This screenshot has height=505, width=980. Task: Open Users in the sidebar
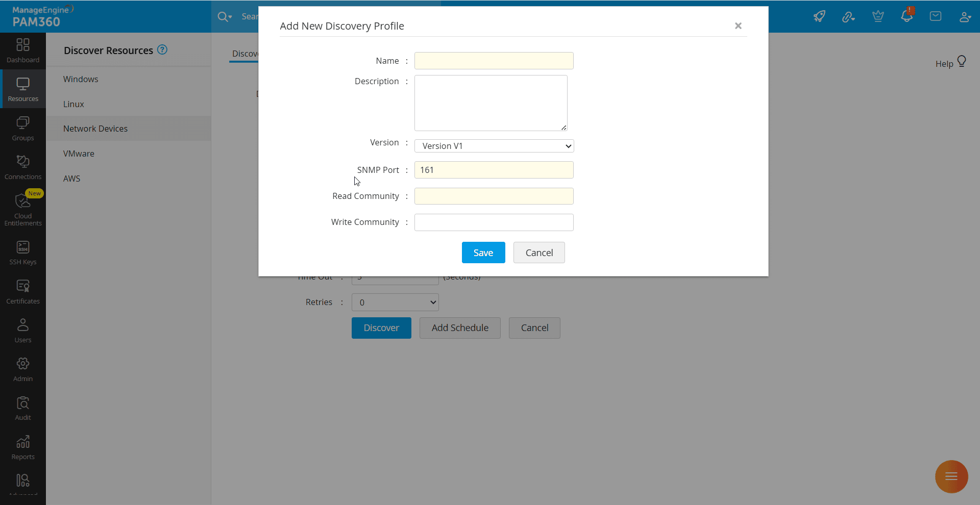(x=23, y=331)
